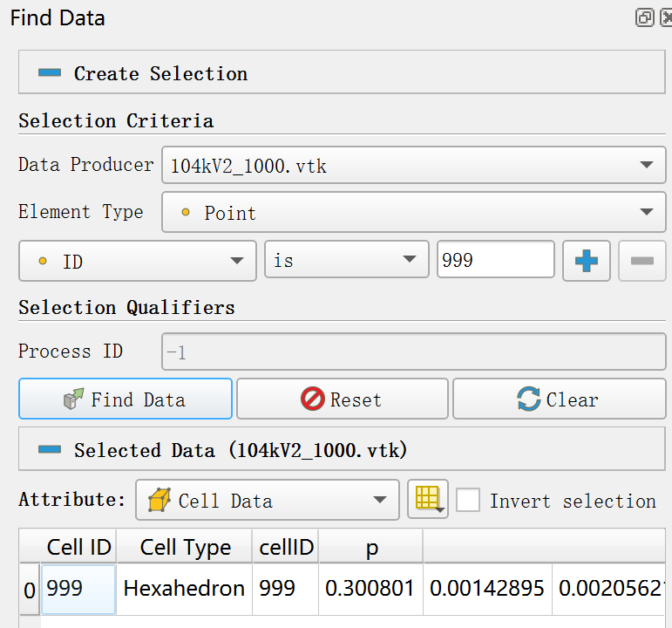
Task: Click the Cell ID column header
Action: 78,547
